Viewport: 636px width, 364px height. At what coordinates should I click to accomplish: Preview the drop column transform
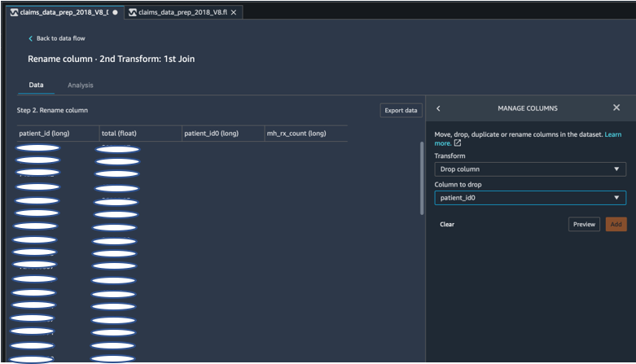coord(584,224)
